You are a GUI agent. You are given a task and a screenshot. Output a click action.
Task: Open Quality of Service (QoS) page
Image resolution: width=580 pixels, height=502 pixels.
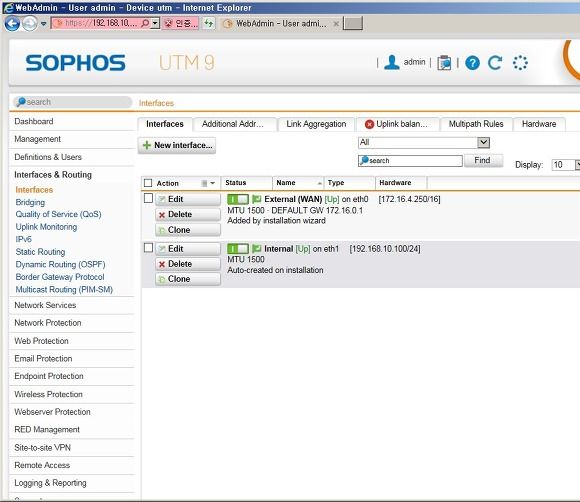(58, 214)
